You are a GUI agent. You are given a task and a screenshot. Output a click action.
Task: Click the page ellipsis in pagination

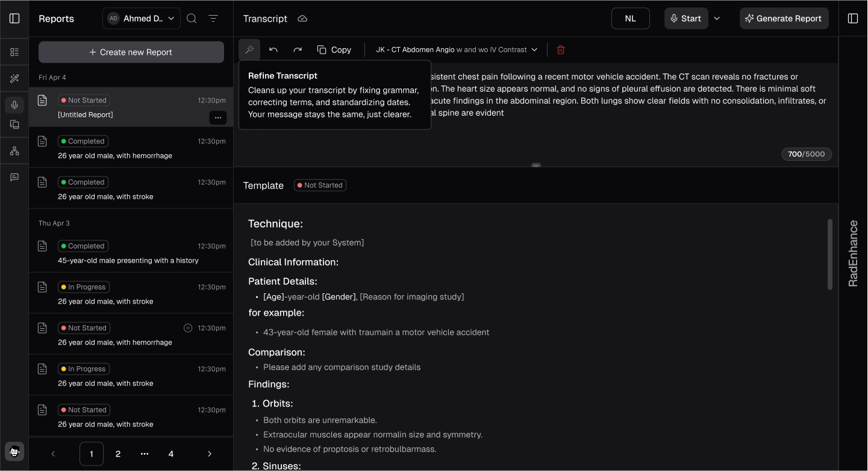(145, 454)
